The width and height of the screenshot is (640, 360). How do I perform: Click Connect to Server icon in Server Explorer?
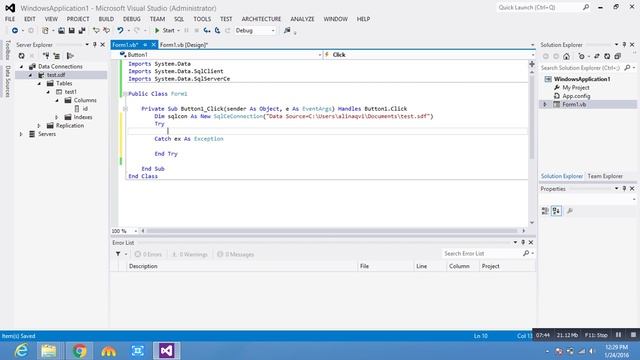[x=57, y=56]
